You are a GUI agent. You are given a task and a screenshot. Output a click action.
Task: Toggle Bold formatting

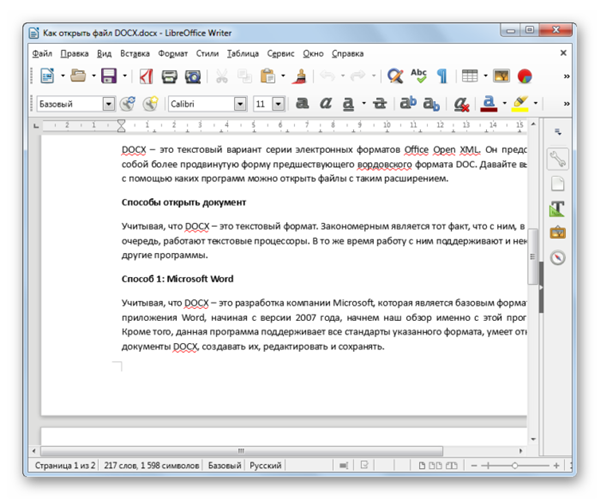click(x=302, y=103)
